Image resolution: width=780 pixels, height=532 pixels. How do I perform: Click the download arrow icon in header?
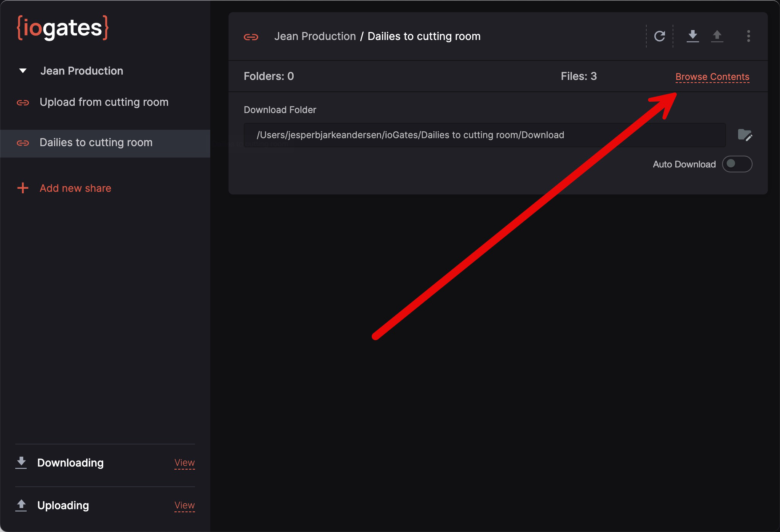click(692, 36)
